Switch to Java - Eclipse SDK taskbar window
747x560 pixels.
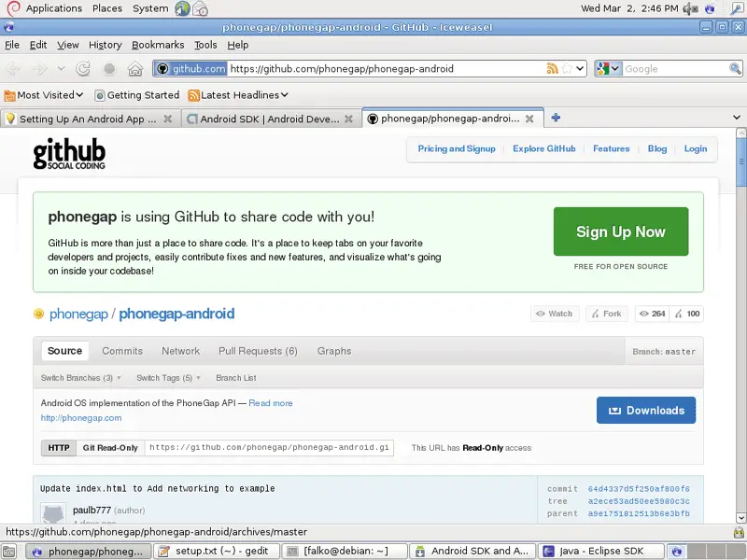pos(601,552)
